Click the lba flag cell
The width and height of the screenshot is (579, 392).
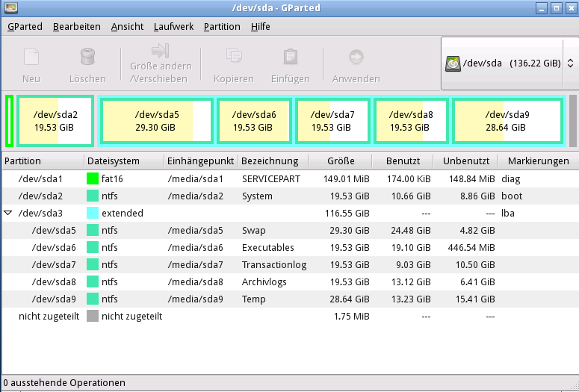[508, 213]
